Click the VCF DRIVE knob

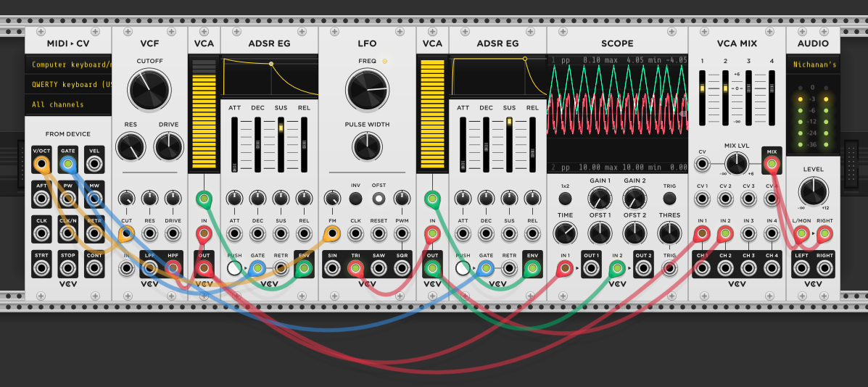(169, 146)
